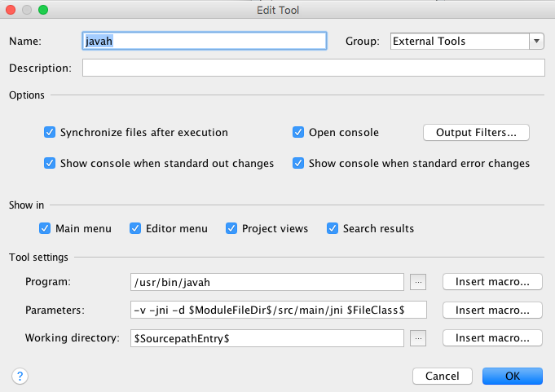555x392 pixels.
Task: Disable the Project views checkbox
Action: (x=231, y=228)
